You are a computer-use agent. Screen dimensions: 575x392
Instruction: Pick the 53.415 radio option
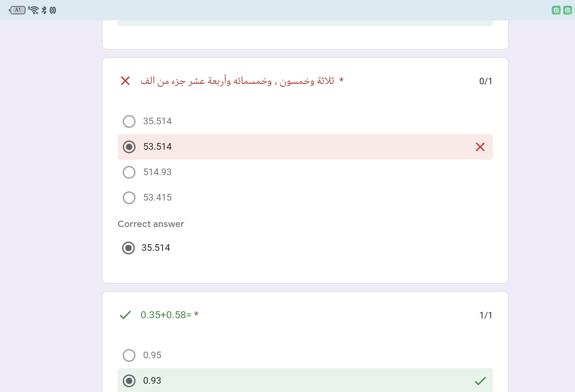[129, 198]
